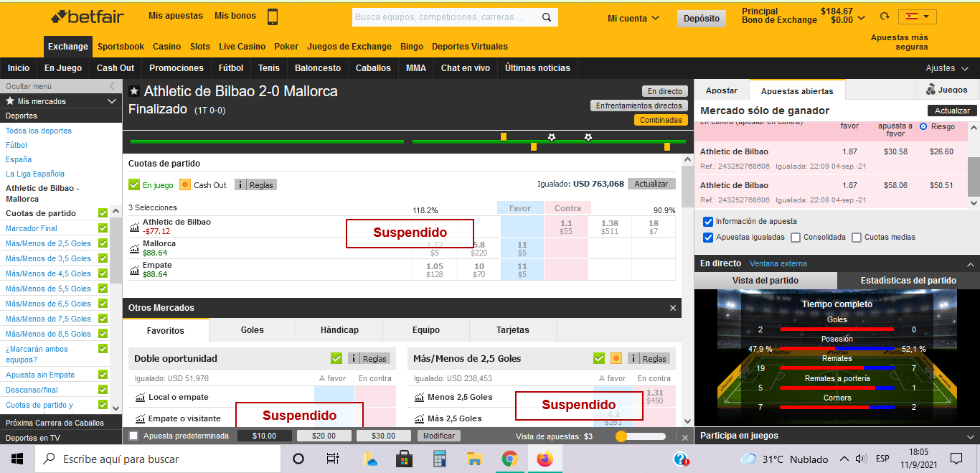Click the info icon beside Reglas in Cuotas de partido
980x473 pixels.
tap(241, 184)
